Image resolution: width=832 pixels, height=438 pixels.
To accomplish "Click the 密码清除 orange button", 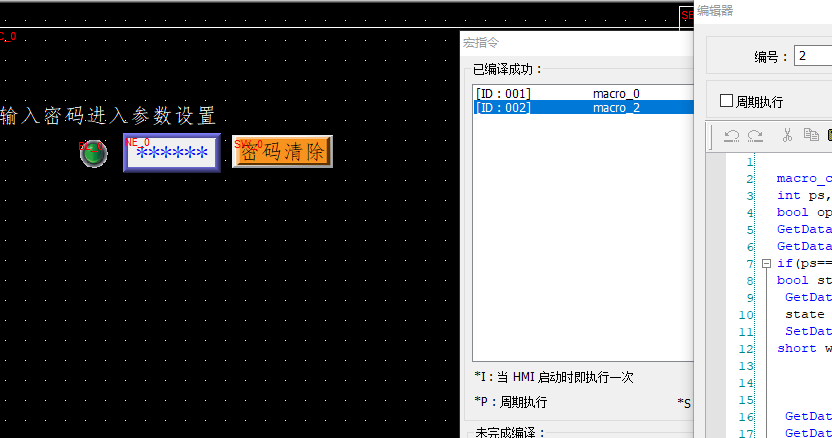I will [x=282, y=152].
